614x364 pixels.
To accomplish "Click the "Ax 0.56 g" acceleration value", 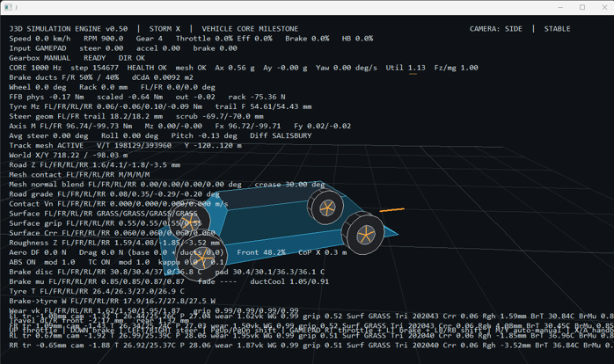I will tap(235, 68).
